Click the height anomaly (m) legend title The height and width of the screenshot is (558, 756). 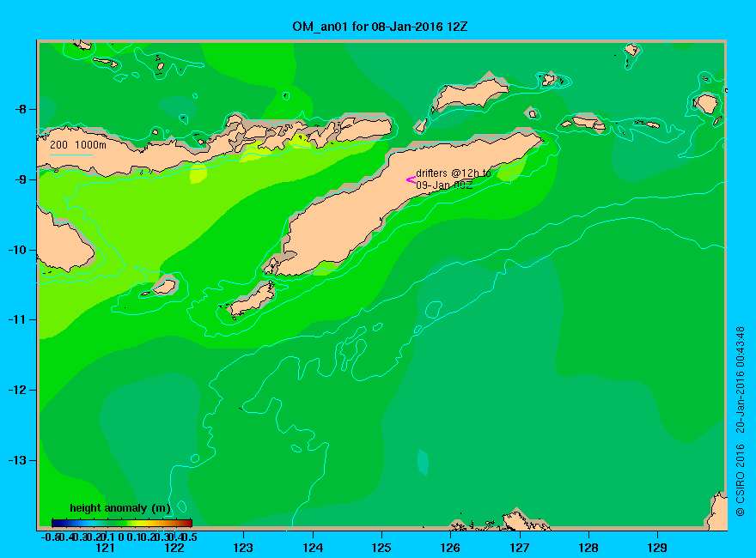click(120, 508)
